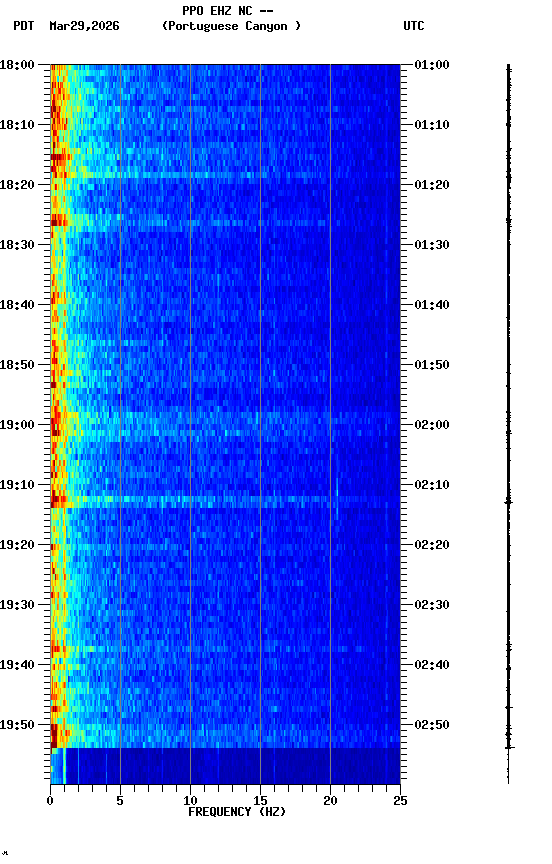Viewport: 552px width, 864px height.
Task: Click the dark data-gap band below 19:54
Action: coord(225,766)
